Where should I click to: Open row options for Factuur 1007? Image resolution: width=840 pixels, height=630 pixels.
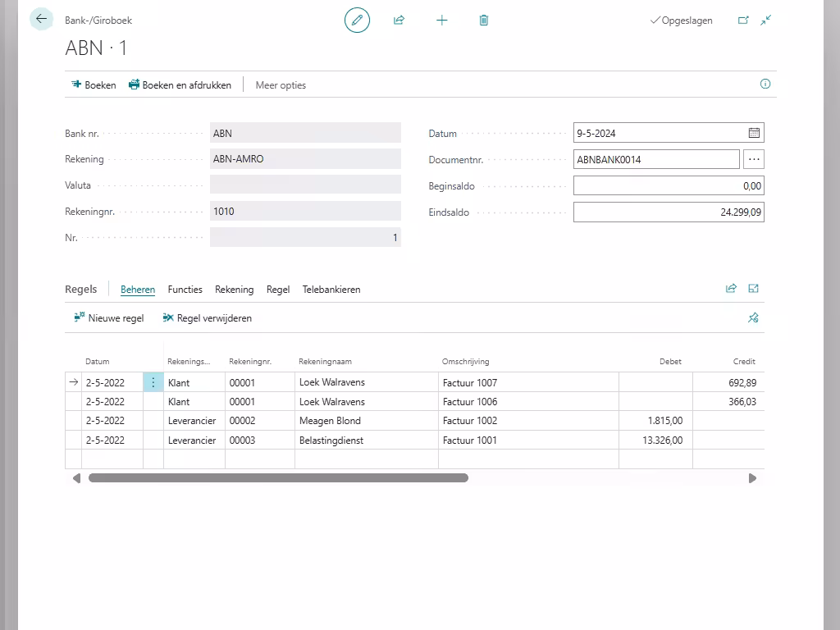pos(153,382)
